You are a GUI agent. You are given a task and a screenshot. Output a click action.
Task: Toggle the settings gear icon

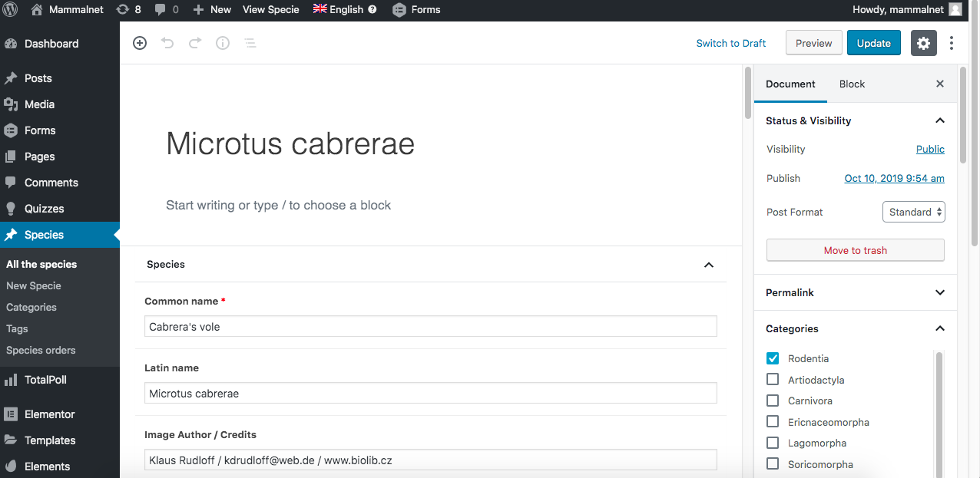click(923, 44)
